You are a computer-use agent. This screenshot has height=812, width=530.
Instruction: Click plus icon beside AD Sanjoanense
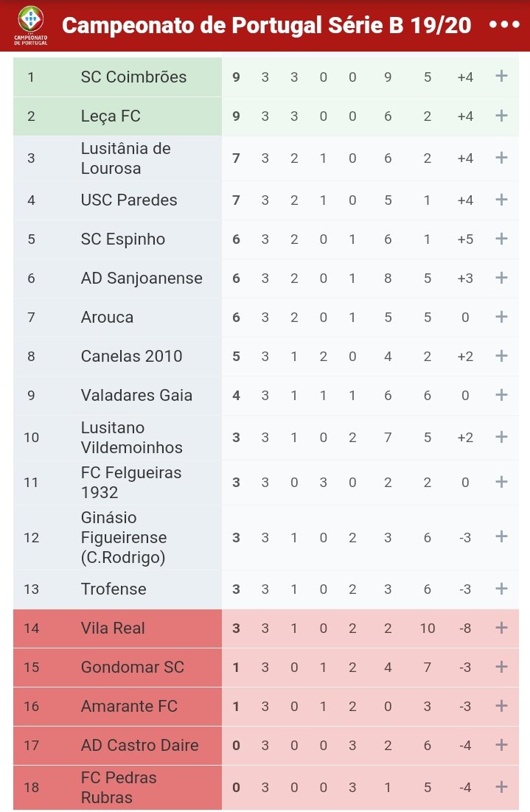[501, 278]
